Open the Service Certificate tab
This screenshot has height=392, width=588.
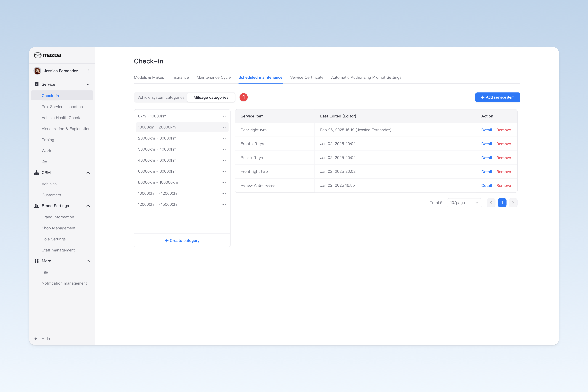pos(307,78)
